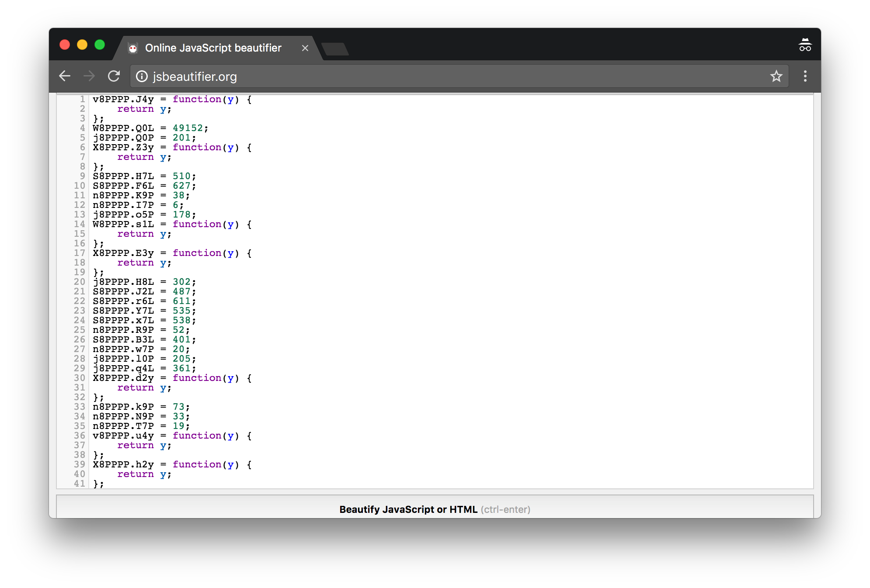Open Chrome's three-dot menu
The image size is (870, 588).
(805, 76)
